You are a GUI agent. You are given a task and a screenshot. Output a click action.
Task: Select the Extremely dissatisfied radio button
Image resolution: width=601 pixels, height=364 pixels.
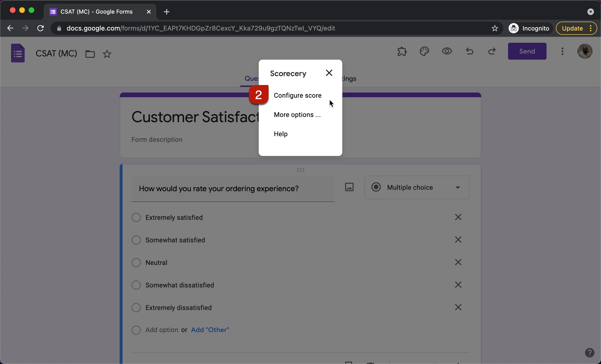coord(136,308)
